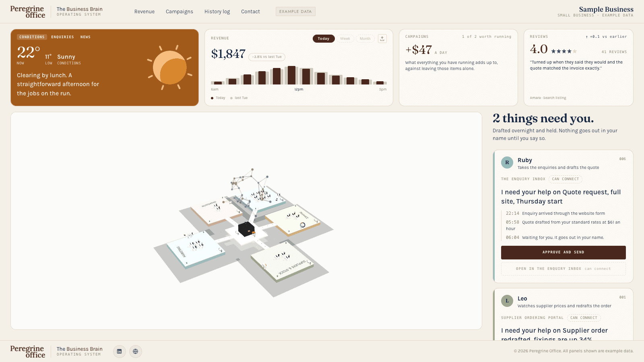The width and height of the screenshot is (644, 362).
Task: Switch revenue view to Month
Action: (x=365, y=39)
